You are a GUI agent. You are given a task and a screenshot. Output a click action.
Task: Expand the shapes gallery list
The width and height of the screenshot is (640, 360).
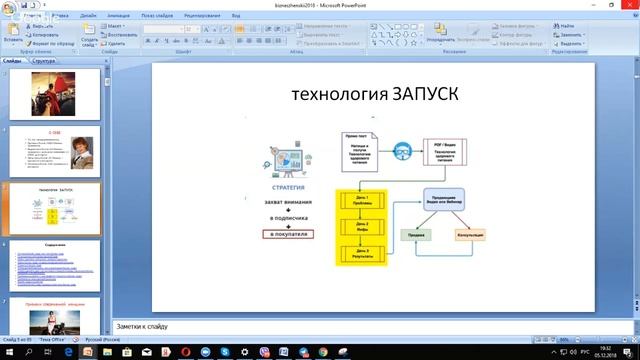pos(422,43)
